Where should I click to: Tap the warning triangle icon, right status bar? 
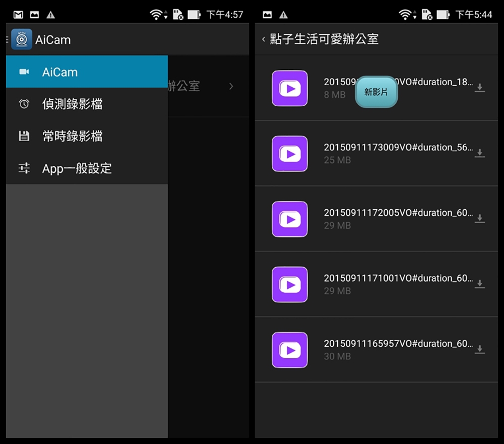click(283, 15)
